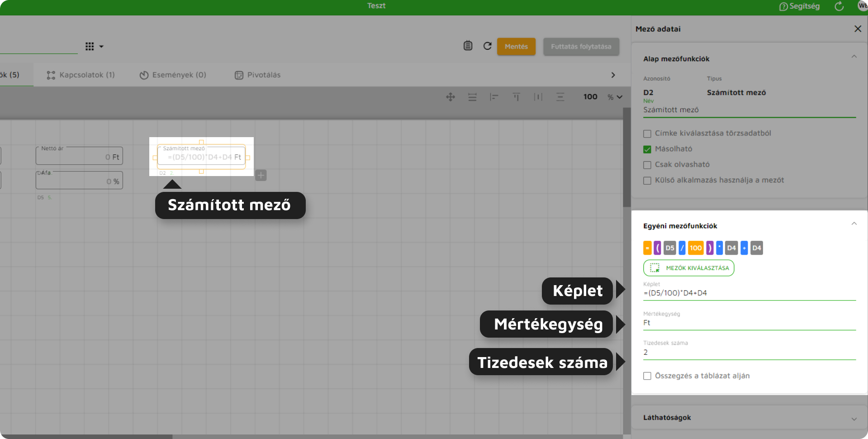Click the reload icon in the green header

click(839, 6)
